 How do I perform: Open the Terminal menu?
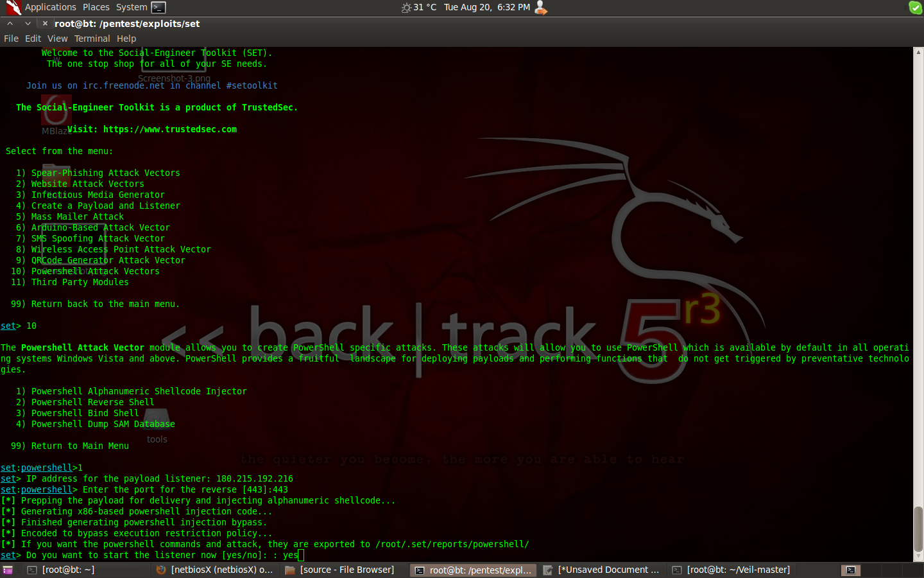point(92,39)
